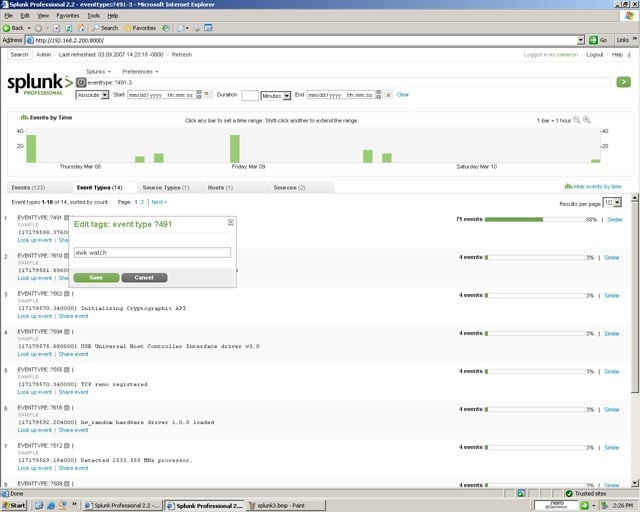Open Results per page dropdown

pyautogui.click(x=612, y=203)
